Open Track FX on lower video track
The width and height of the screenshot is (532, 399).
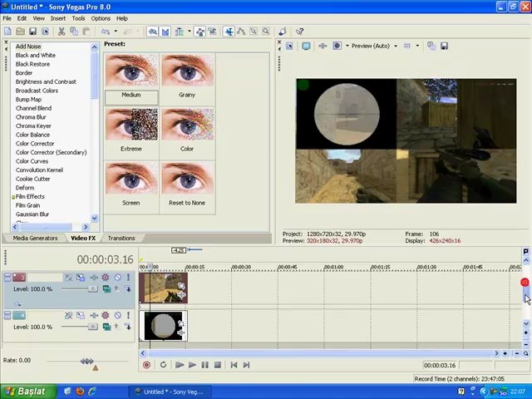(106, 316)
